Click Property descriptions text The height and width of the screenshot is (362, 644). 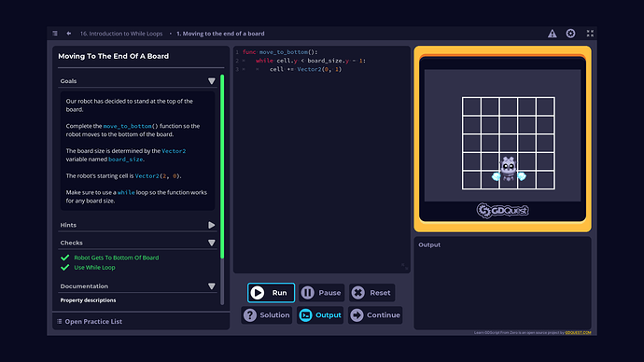tap(88, 300)
